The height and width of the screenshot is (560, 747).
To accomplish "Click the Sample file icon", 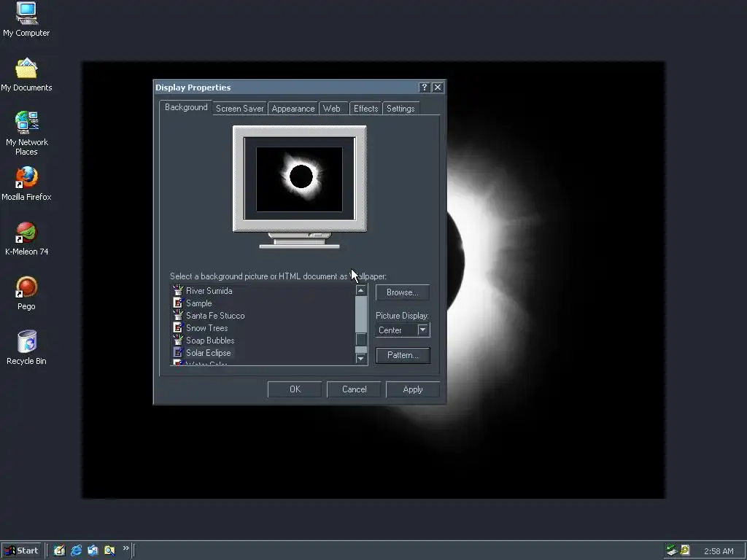I will pos(178,303).
